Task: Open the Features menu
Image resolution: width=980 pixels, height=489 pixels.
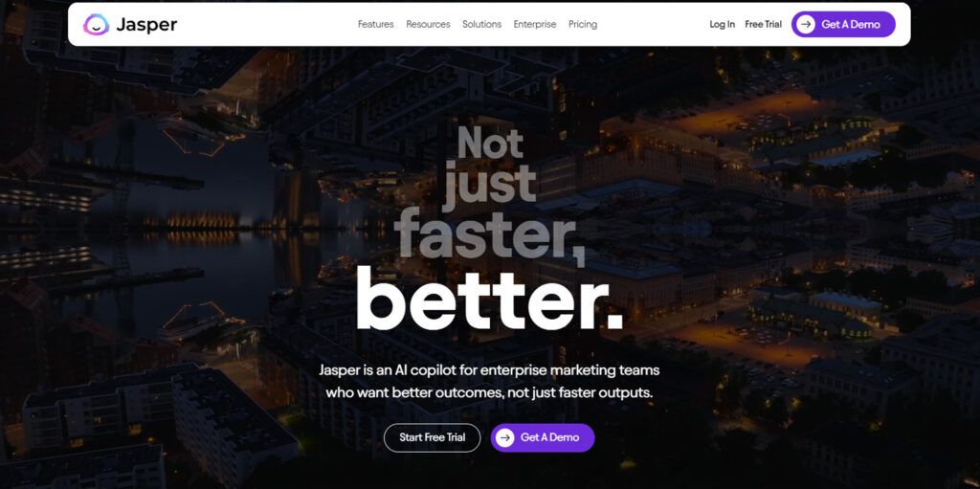Action: [375, 24]
